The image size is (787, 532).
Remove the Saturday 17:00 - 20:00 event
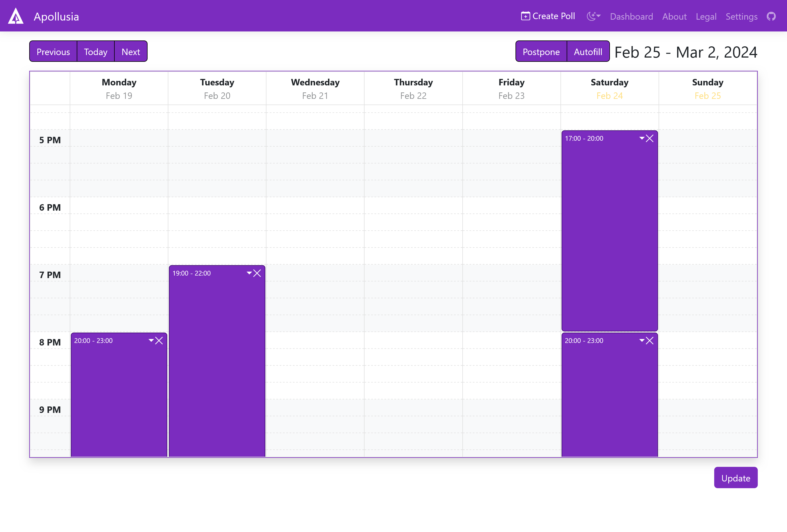pos(650,138)
